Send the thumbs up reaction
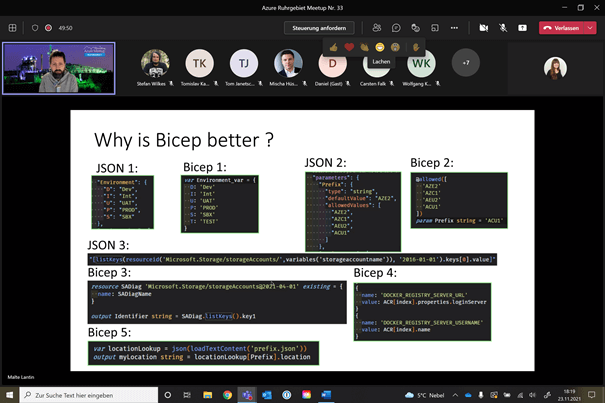The image size is (605, 403). point(334,47)
